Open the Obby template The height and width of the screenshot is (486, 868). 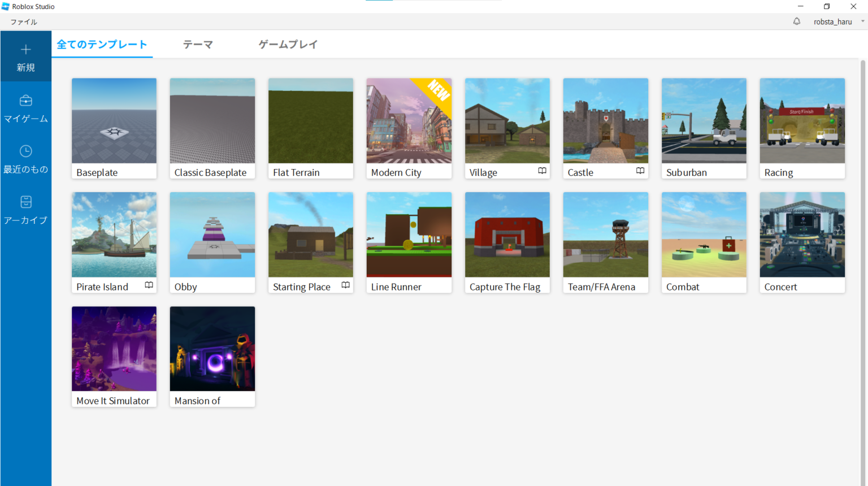tap(212, 235)
